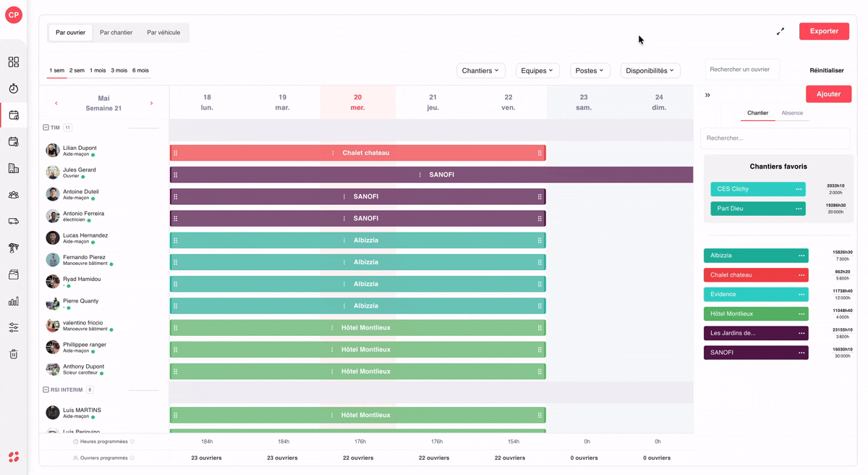Open the buildings (chantiers) sidebar icon
The width and height of the screenshot is (868, 475).
tap(14, 168)
